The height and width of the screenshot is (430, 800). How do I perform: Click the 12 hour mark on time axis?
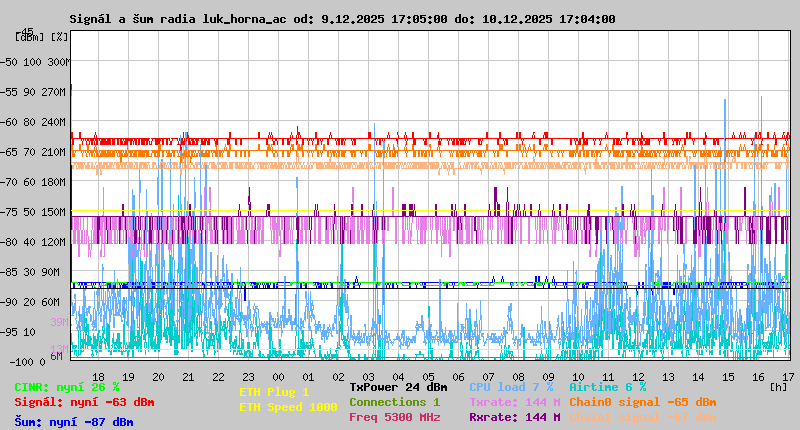coord(638,376)
